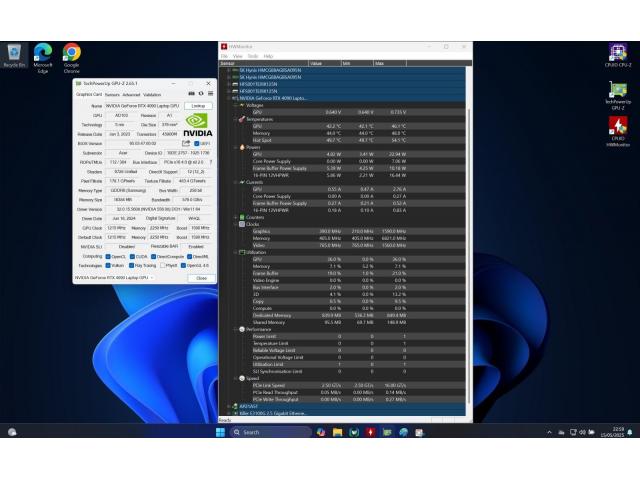Click the Copilot icon on the taskbar
Image resolution: width=640 pixels, height=480 pixels.
pos(321,432)
